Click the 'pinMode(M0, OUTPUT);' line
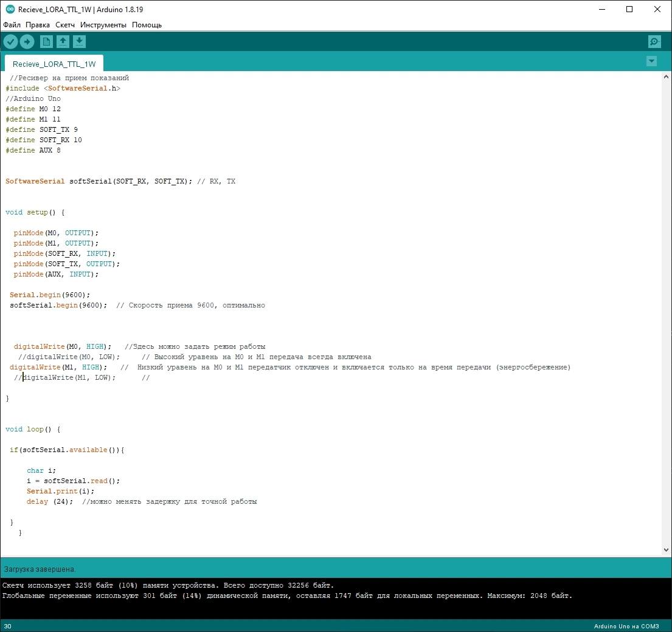Viewport: 672px width, 632px height. click(x=56, y=233)
